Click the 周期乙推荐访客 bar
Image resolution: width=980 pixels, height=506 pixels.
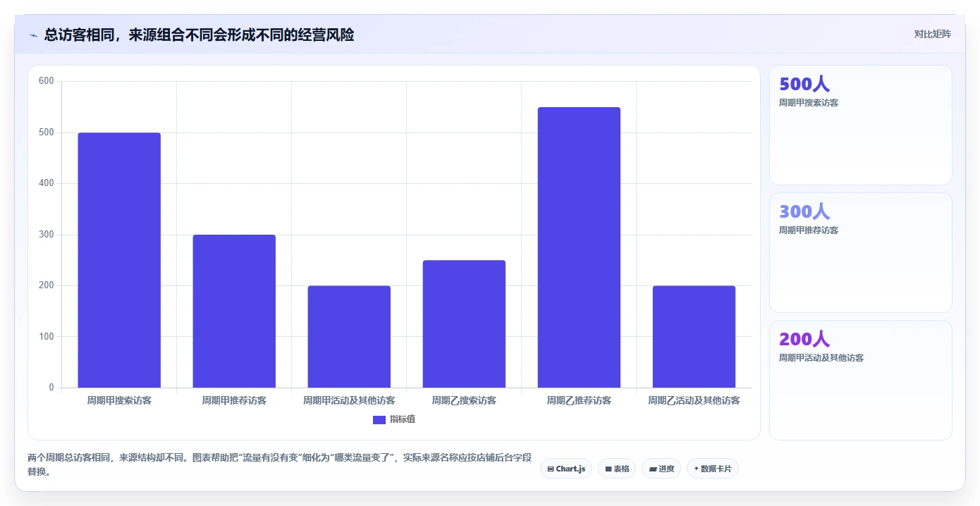point(579,247)
